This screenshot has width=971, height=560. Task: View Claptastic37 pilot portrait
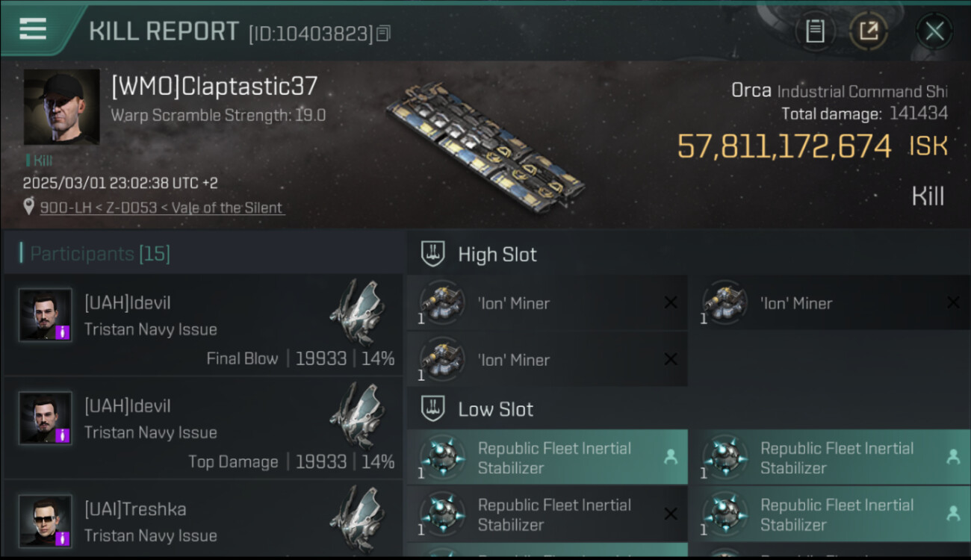tap(61, 107)
